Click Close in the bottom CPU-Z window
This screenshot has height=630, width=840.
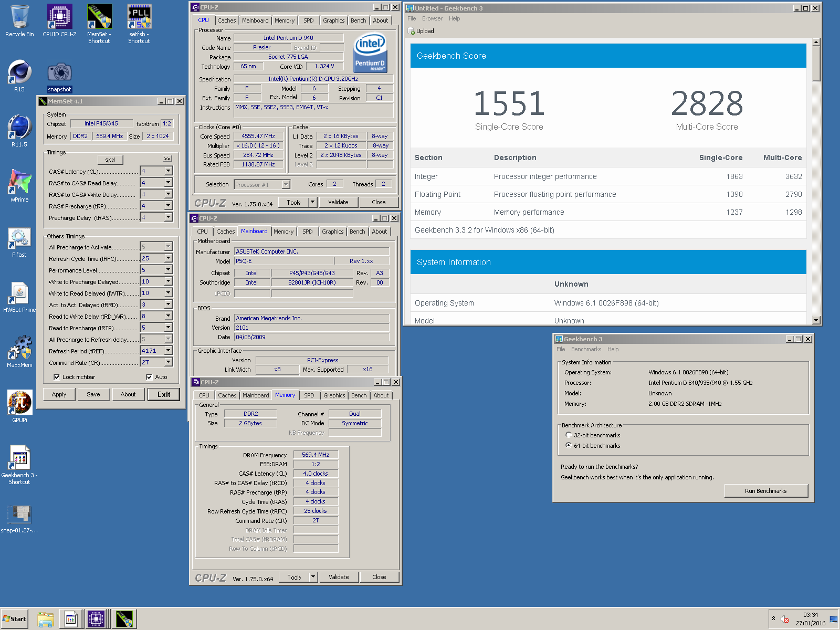point(379,577)
